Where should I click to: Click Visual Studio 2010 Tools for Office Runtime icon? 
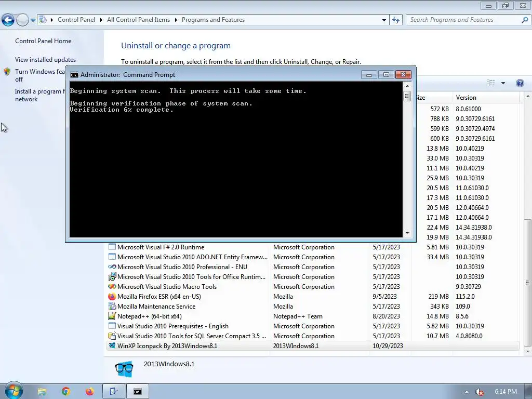[112, 277]
